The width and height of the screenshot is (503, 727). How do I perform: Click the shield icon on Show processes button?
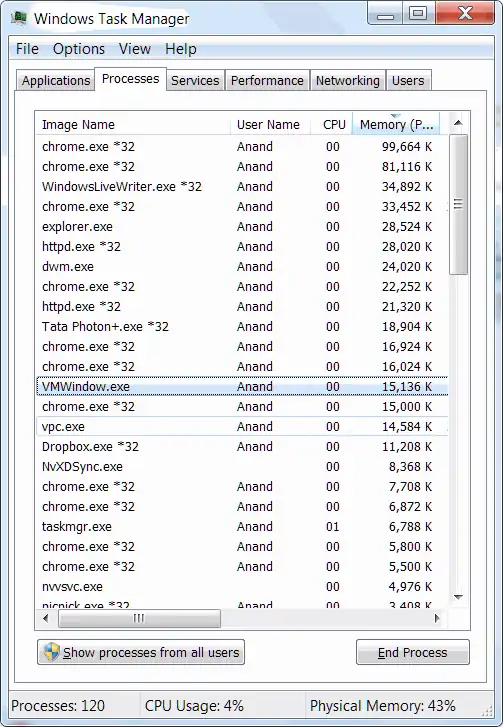(x=51, y=652)
